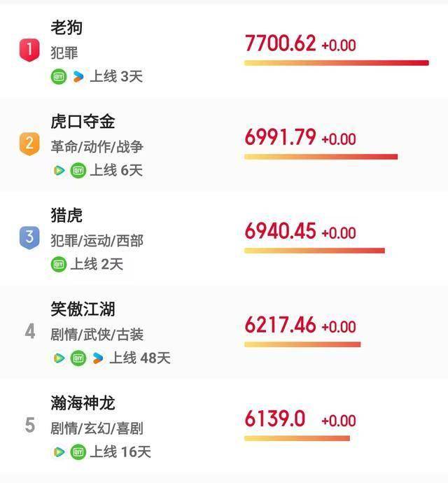Open the 猎虎 movie title
Viewport: 448px width, 483px height.
66,215
